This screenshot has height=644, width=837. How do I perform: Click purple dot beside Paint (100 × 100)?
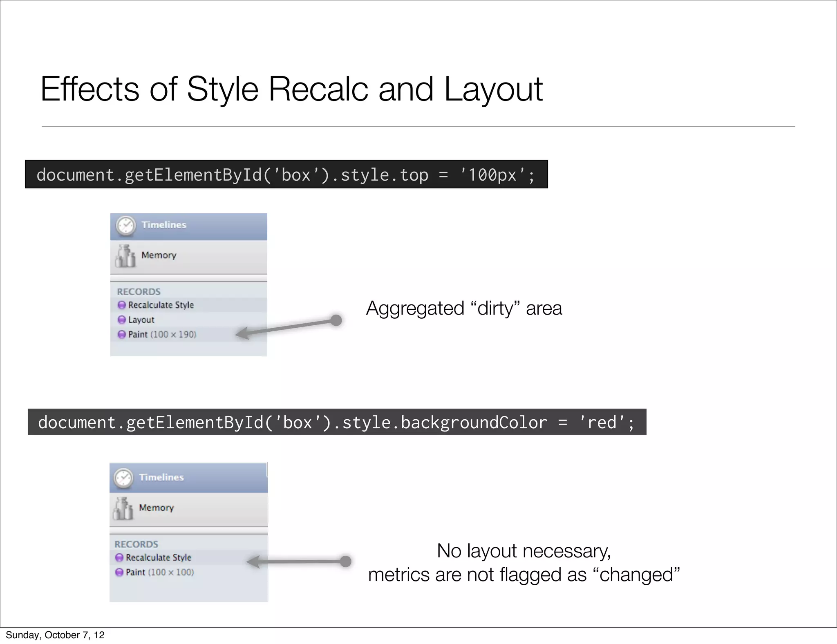[x=119, y=572]
